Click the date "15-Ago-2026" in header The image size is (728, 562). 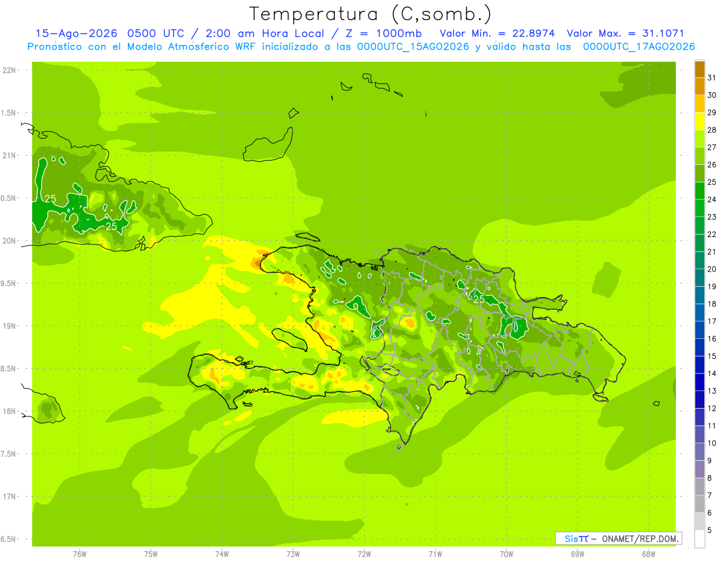click(x=76, y=33)
